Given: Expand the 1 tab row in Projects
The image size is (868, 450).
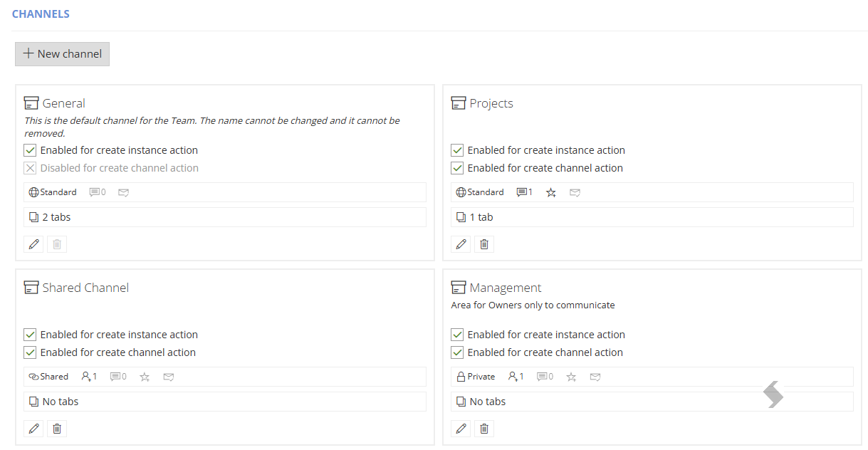Looking at the screenshot, I should point(652,217).
